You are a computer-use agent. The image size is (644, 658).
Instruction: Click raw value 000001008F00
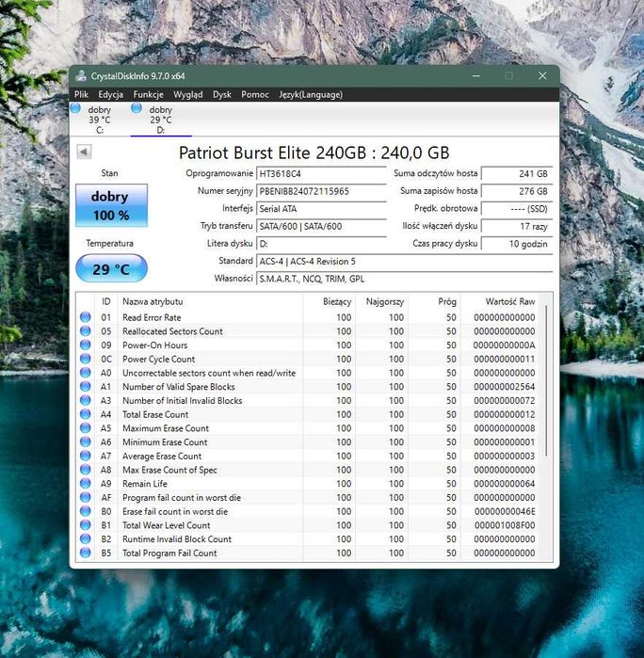click(x=505, y=525)
